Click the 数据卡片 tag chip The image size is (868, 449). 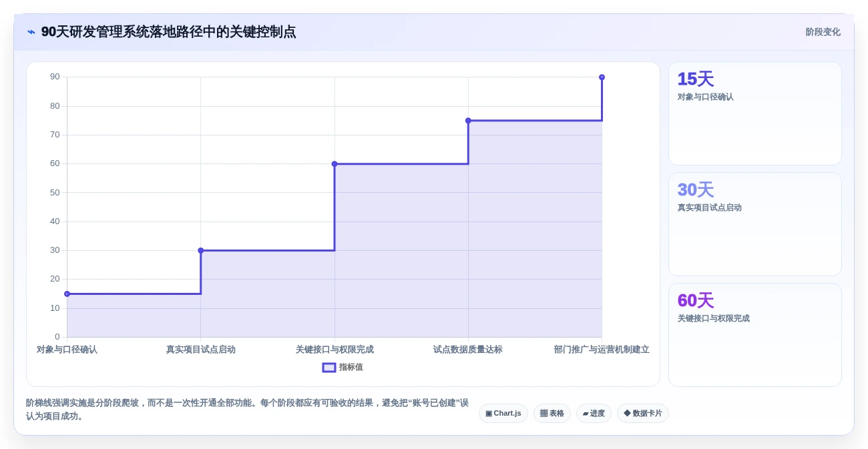click(643, 414)
